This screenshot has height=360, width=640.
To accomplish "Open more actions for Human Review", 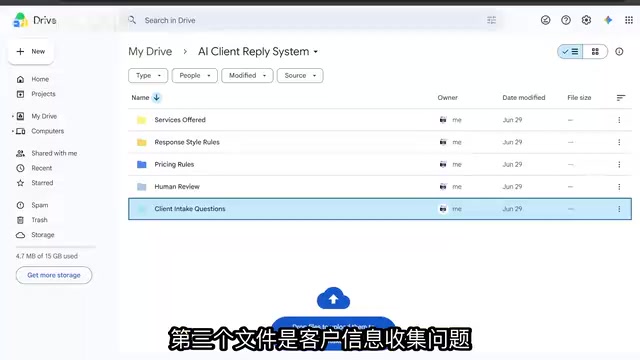I will coord(619,187).
